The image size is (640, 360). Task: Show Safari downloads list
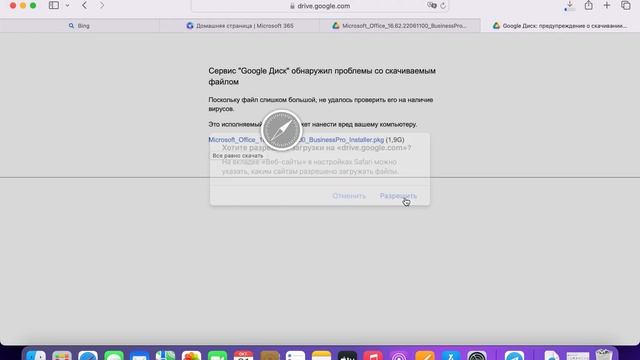click(x=569, y=5)
